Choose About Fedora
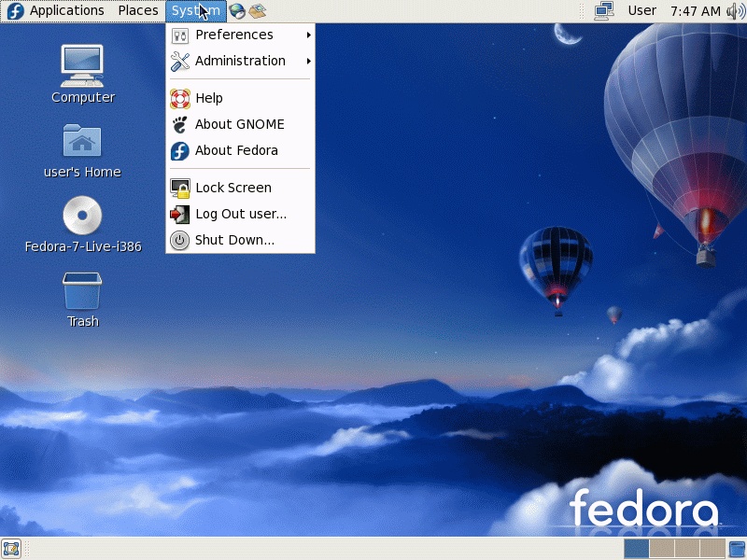Screen dimensions: 747x560 tap(241, 150)
